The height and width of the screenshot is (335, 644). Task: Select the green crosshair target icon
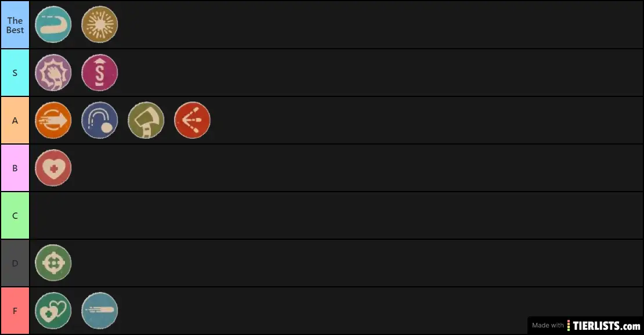(x=53, y=263)
